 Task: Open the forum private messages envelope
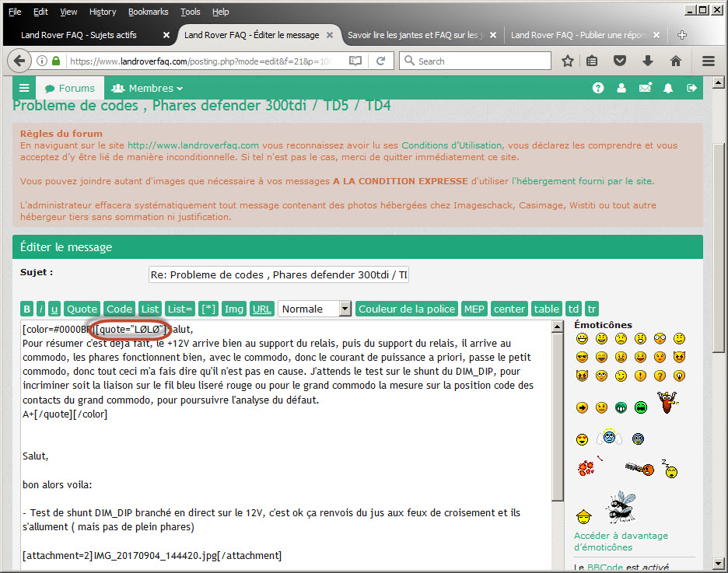pyautogui.click(x=645, y=89)
